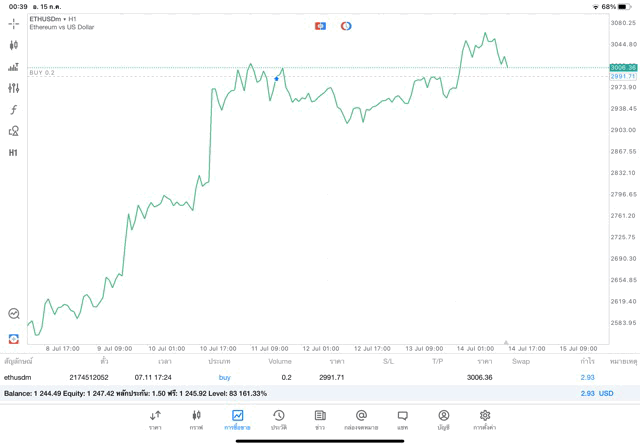
Task: Select the crosshair tool in left sidebar
Action: (14, 22)
